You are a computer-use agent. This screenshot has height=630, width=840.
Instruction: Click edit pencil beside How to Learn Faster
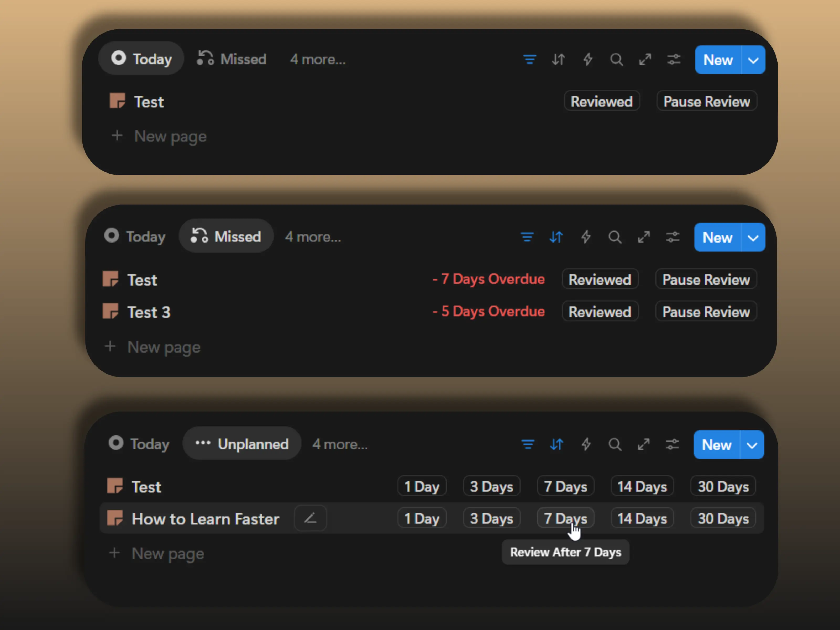(310, 518)
